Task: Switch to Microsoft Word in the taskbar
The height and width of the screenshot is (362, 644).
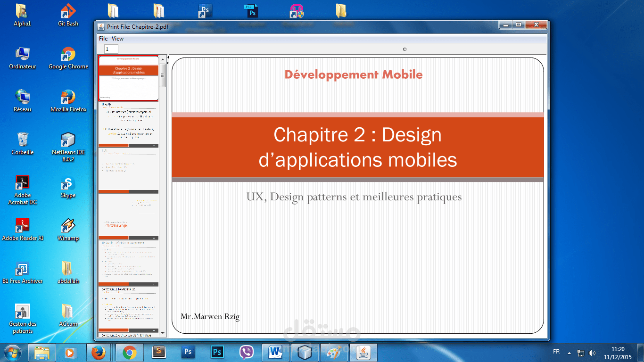Action: click(x=276, y=352)
